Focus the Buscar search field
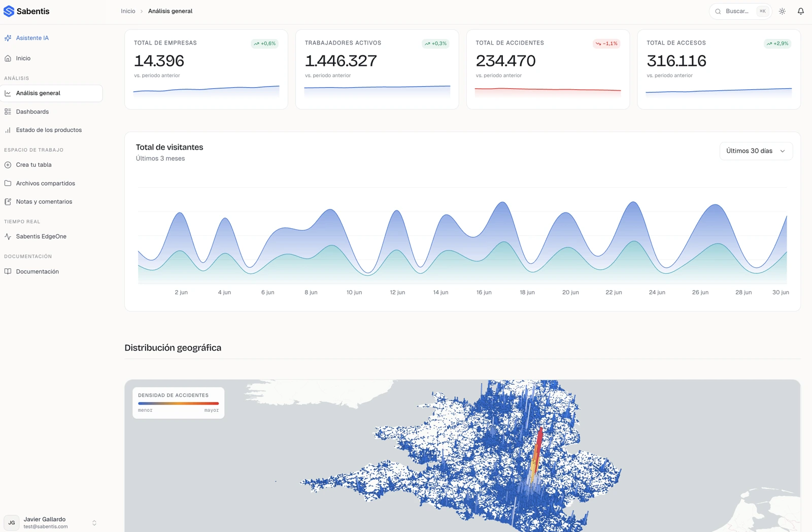Viewport: 812px width, 532px height. 740,11
